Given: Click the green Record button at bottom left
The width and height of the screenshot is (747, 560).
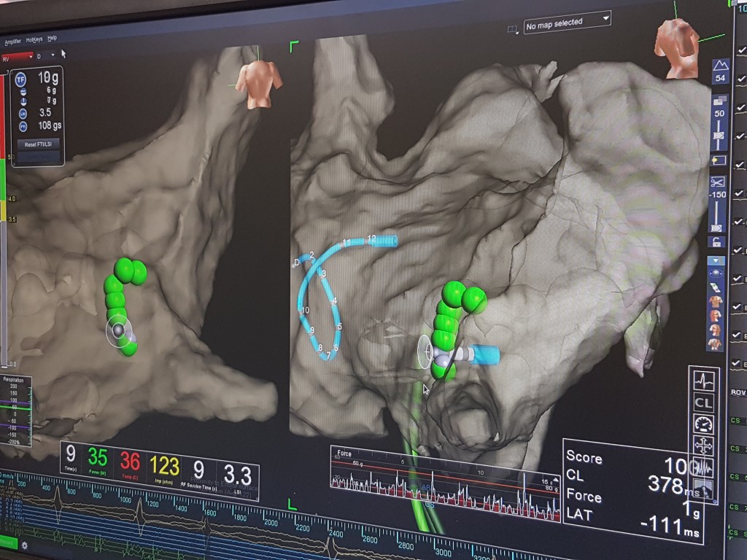Looking at the screenshot, I should [8, 542].
